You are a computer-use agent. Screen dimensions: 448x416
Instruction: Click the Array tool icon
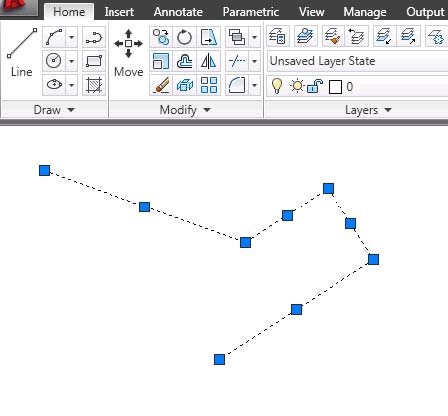[209, 85]
